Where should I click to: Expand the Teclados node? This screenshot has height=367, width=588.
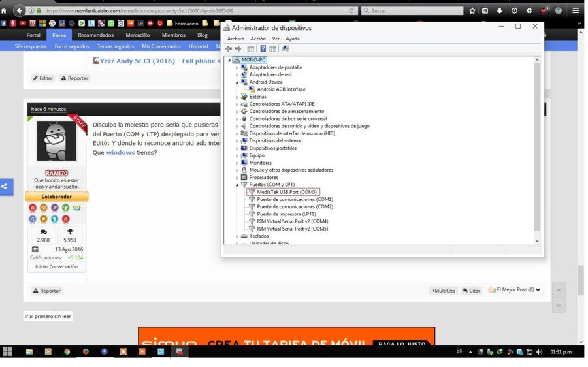pos(237,236)
